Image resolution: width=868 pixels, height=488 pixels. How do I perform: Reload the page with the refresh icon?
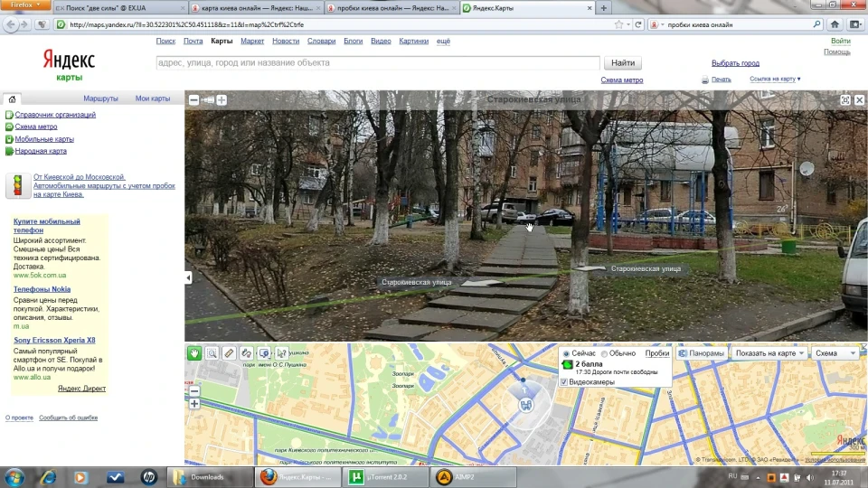click(638, 24)
